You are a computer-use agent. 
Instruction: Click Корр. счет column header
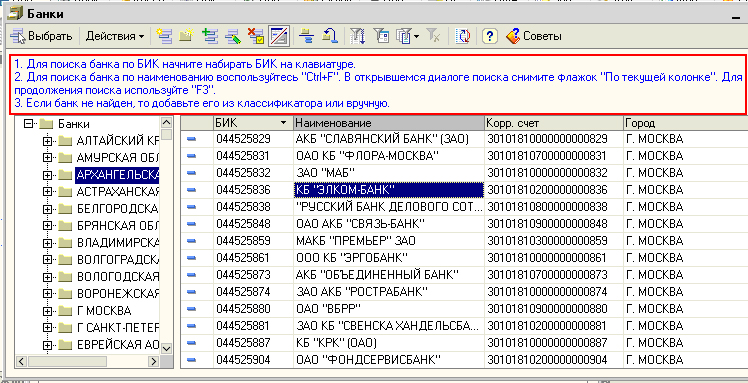pyautogui.click(x=554, y=123)
